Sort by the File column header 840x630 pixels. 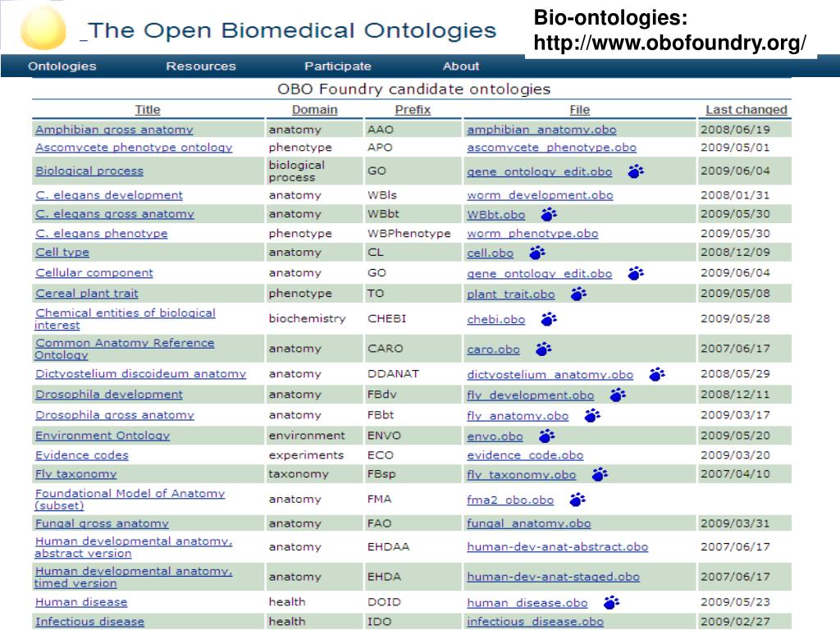pyautogui.click(x=580, y=109)
